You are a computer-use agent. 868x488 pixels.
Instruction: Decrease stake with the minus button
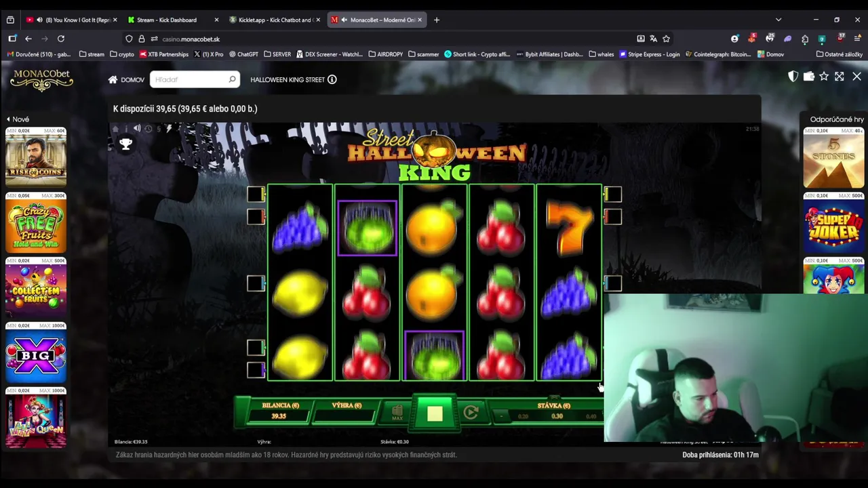click(x=501, y=416)
